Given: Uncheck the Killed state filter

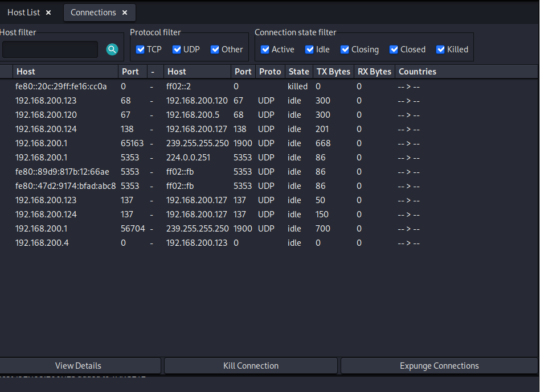Looking at the screenshot, I should pyautogui.click(x=440, y=49).
